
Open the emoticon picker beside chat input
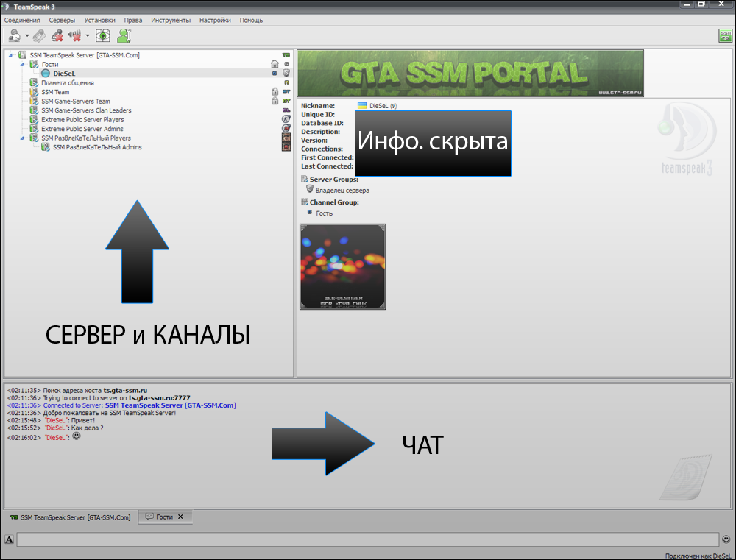[726, 539]
